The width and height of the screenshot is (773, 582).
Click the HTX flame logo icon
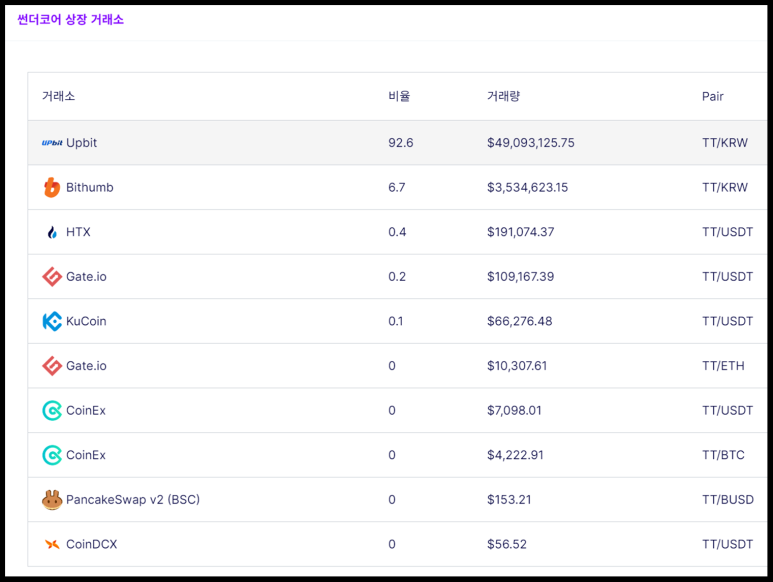click(52, 232)
